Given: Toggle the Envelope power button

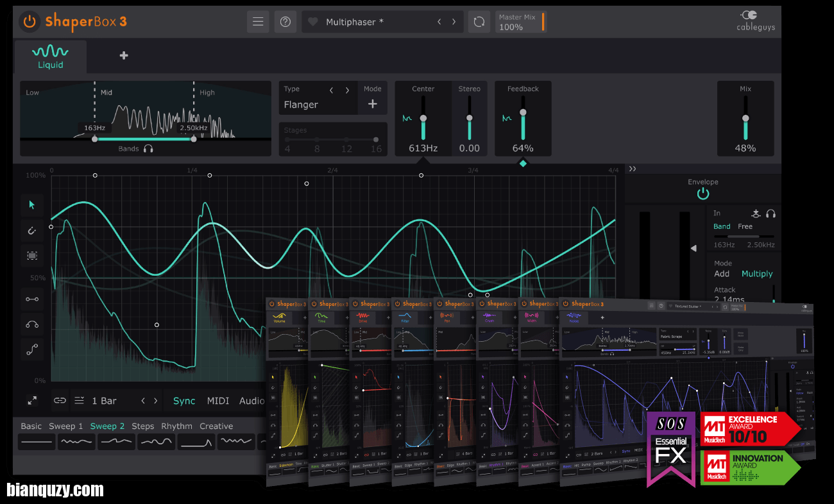Looking at the screenshot, I should click(703, 194).
